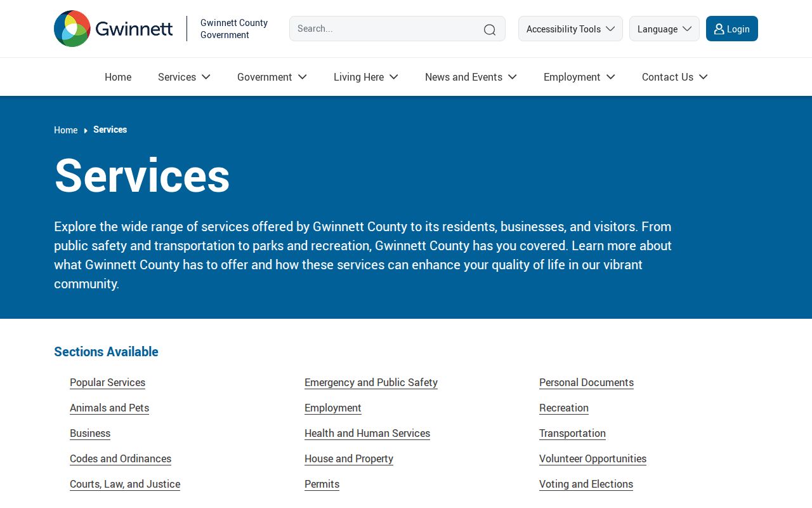This screenshot has height=508, width=812.
Task: Click the user icon on Login button
Action: point(719,29)
